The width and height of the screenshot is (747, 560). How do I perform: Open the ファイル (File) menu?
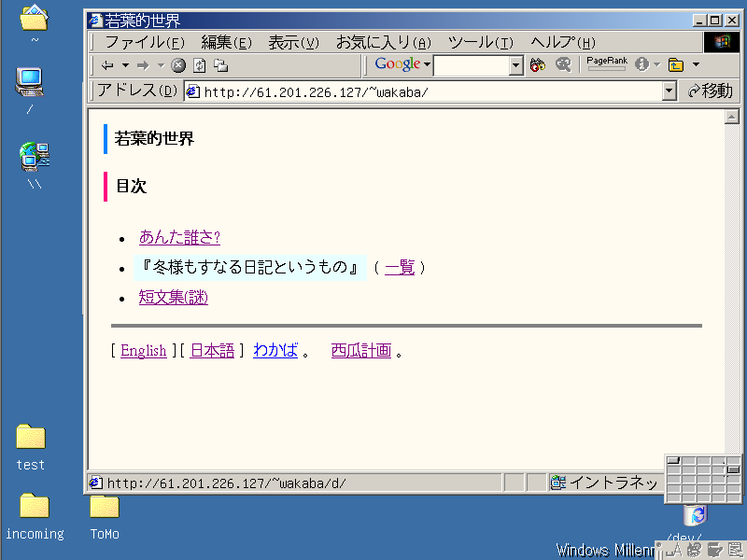144,43
